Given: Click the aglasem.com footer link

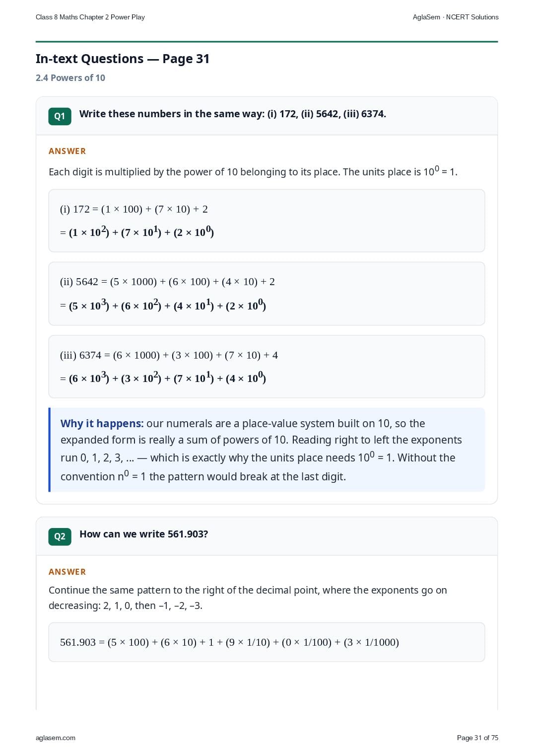Looking at the screenshot, I should 56,738.
